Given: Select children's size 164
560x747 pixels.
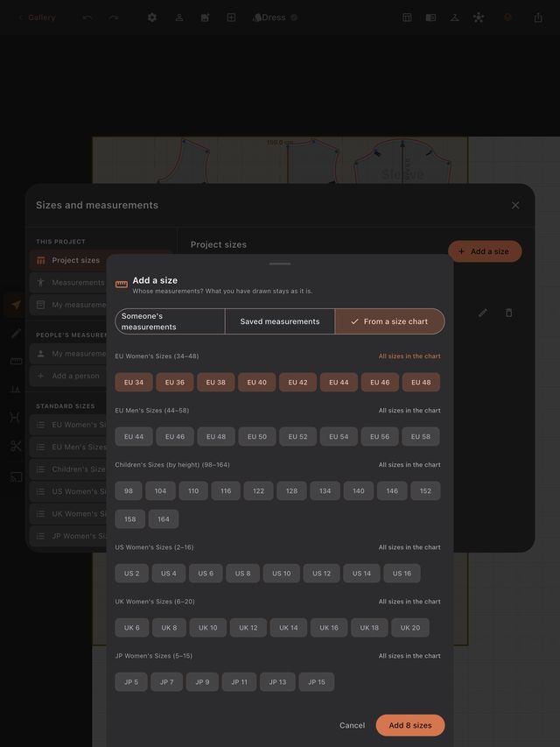Looking at the screenshot, I should tap(164, 518).
